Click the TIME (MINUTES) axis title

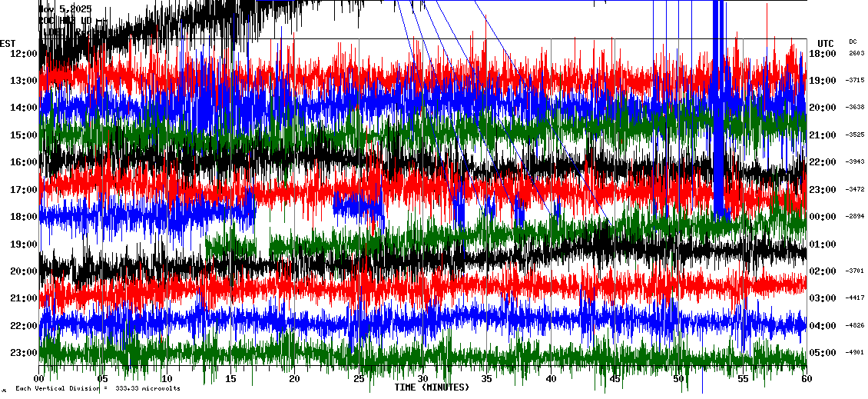[x=431, y=387]
